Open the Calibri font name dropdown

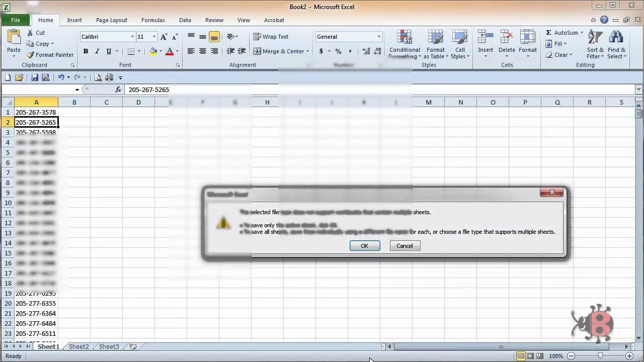[x=132, y=37]
